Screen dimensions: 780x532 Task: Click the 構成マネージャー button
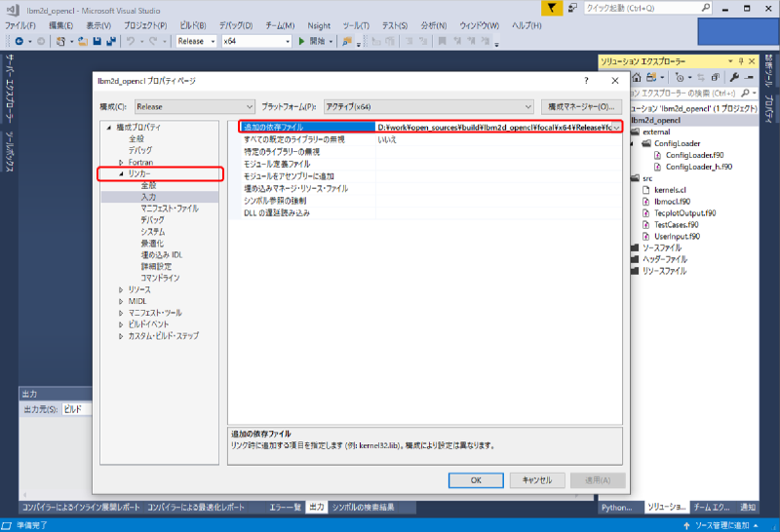tap(581, 106)
